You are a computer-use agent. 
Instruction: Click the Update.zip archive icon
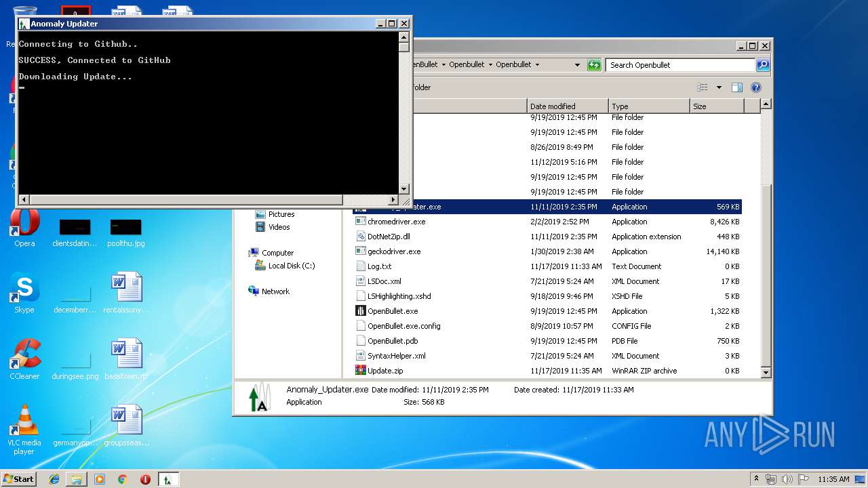(361, 371)
